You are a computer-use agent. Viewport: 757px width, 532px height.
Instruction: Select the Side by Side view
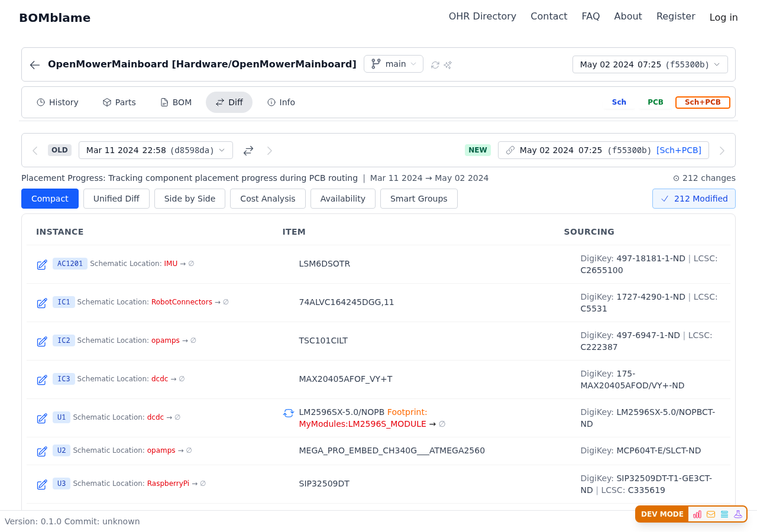190,199
